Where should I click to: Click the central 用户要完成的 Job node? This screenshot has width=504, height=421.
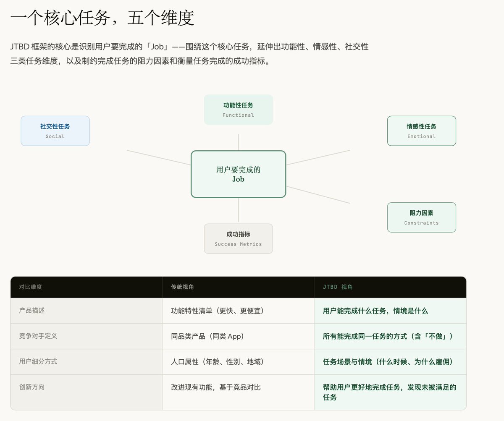pyautogui.click(x=238, y=174)
